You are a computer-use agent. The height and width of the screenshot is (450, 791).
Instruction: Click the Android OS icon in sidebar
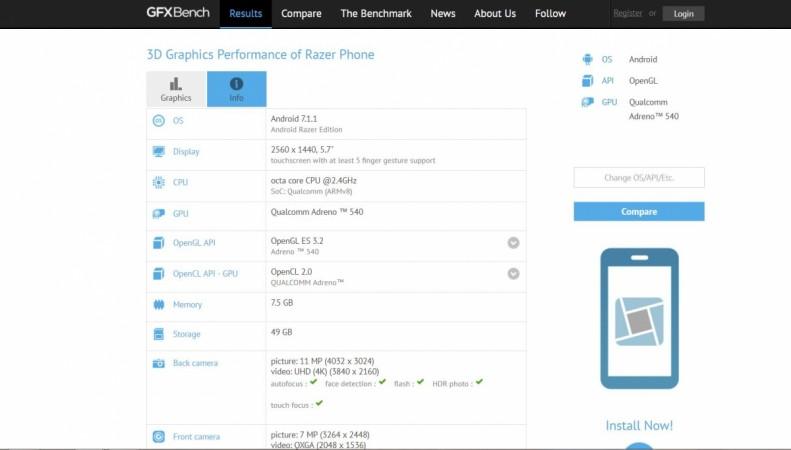click(587, 59)
